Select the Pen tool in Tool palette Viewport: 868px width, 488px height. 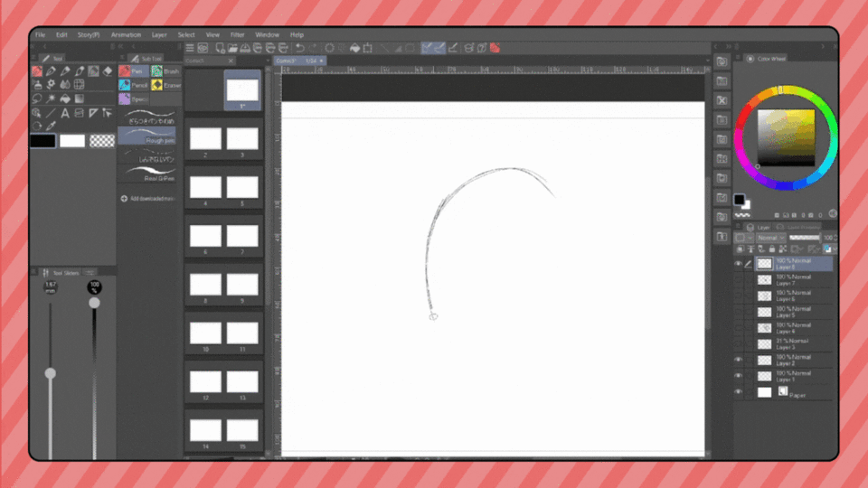[51, 70]
